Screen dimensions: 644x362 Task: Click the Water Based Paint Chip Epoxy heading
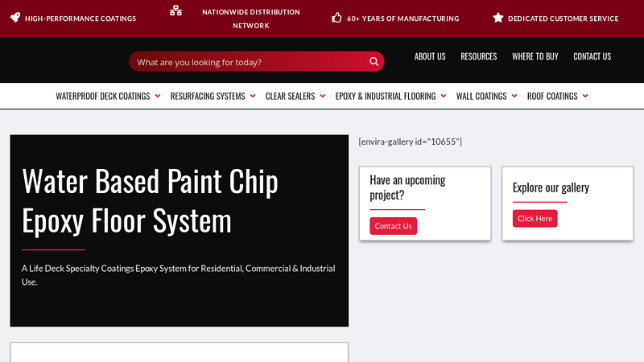(151, 200)
